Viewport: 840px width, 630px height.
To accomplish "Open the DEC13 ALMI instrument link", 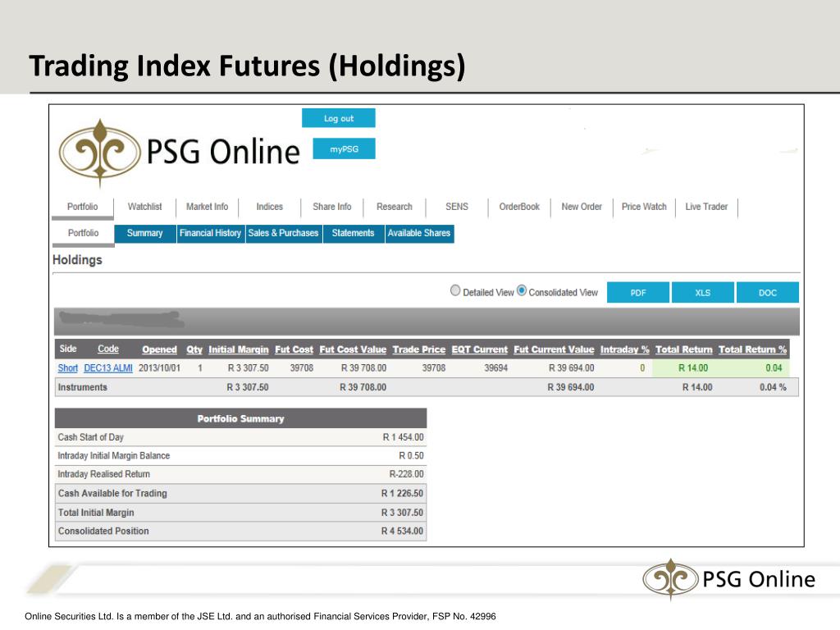I will pos(108,368).
